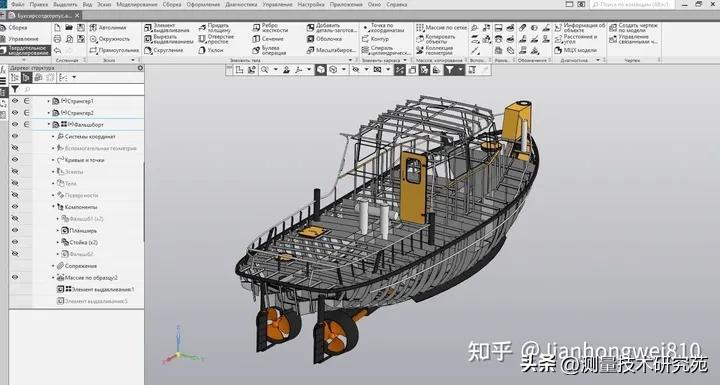This screenshot has width=720, height=385.
Task: Expand the Планширь component in tree
Action: [x=58, y=231]
